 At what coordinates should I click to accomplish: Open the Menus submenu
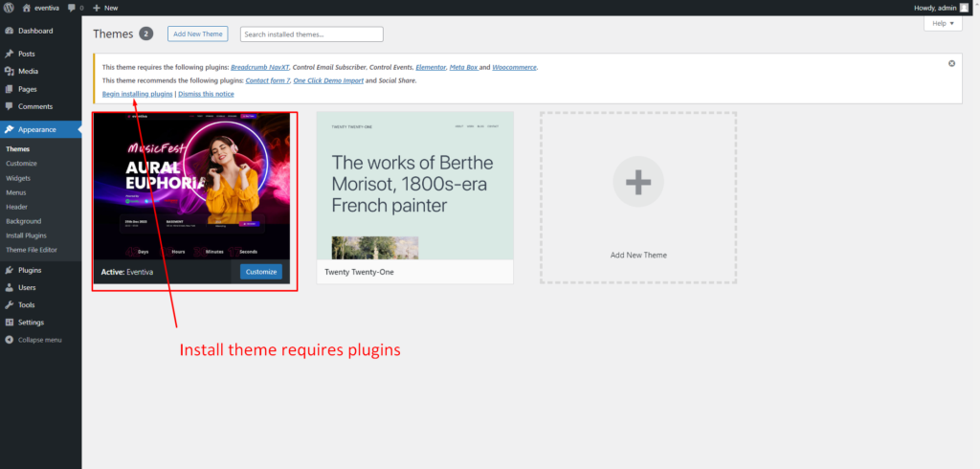(16, 192)
